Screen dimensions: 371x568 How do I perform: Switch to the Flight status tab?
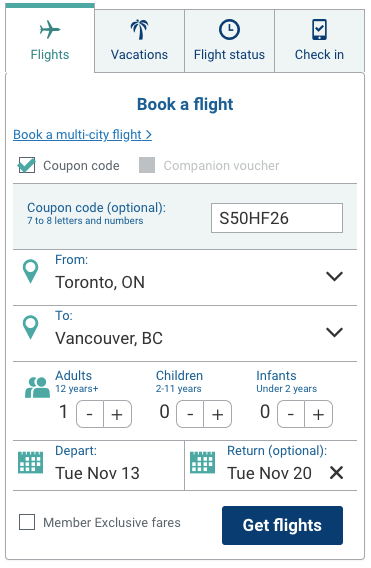point(229,41)
